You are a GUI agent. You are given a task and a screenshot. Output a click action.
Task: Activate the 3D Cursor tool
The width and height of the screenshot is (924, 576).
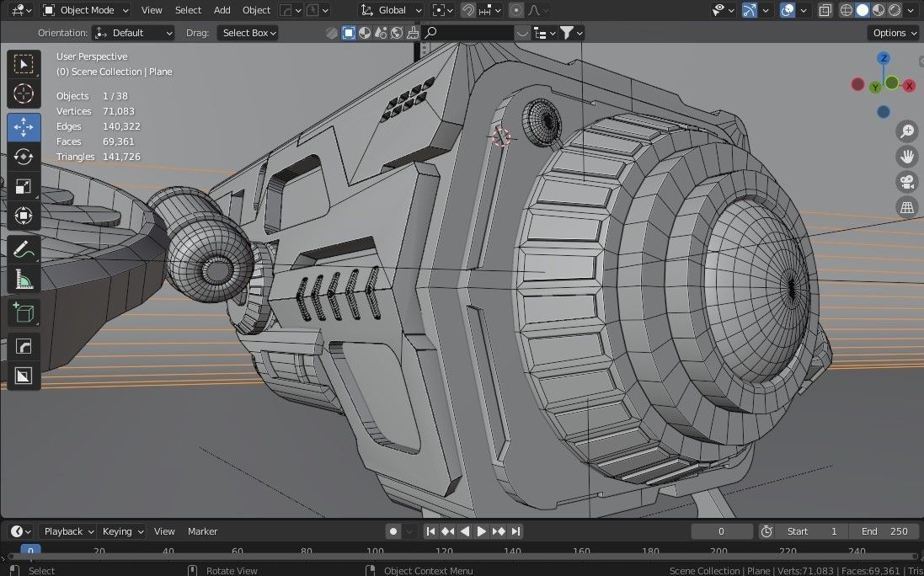pos(24,93)
